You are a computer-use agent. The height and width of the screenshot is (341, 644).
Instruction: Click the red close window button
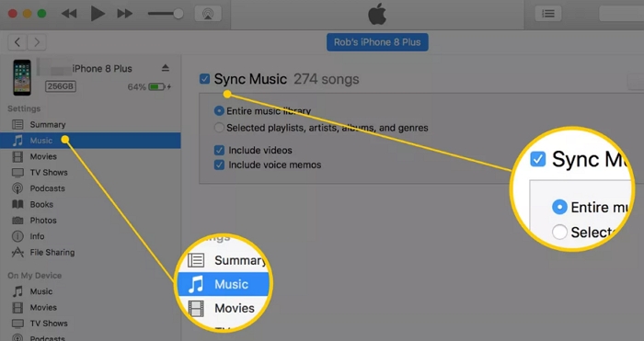(x=12, y=14)
